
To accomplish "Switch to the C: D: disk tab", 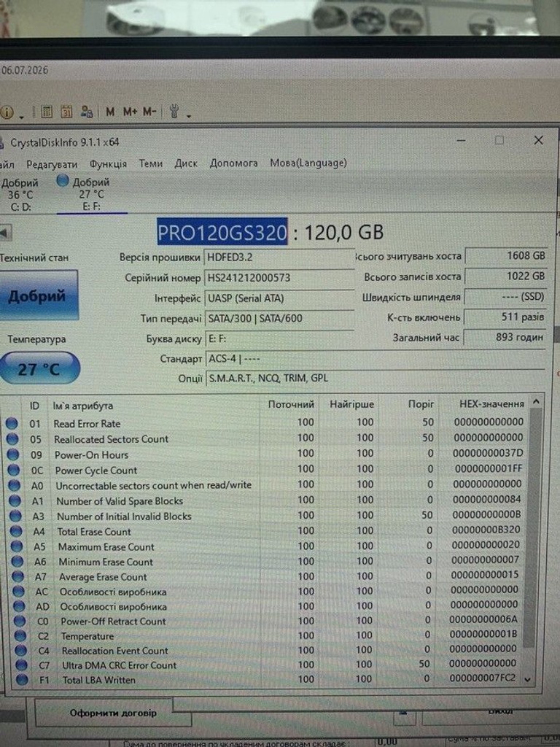I will pyautogui.click(x=20, y=195).
